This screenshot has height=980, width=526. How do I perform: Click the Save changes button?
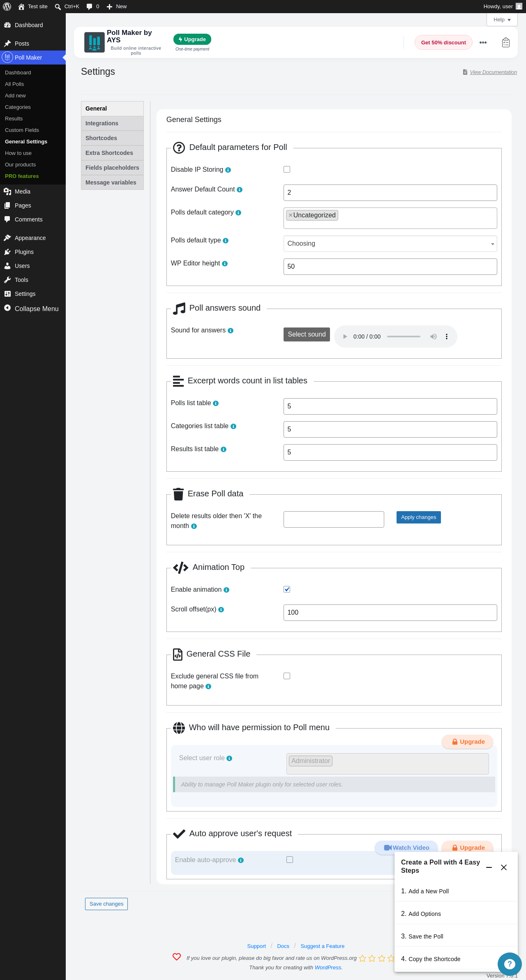click(106, 904)
